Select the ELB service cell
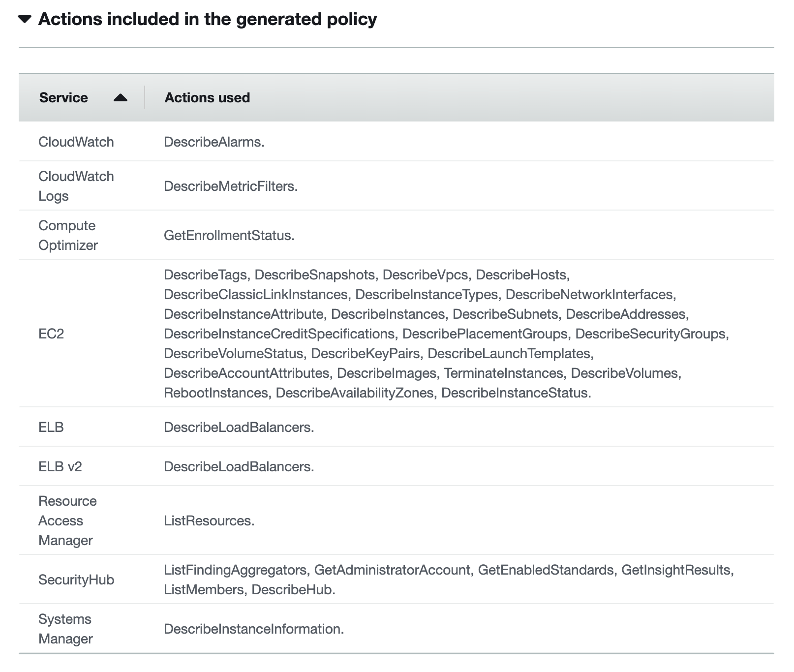 pos(51,427)
